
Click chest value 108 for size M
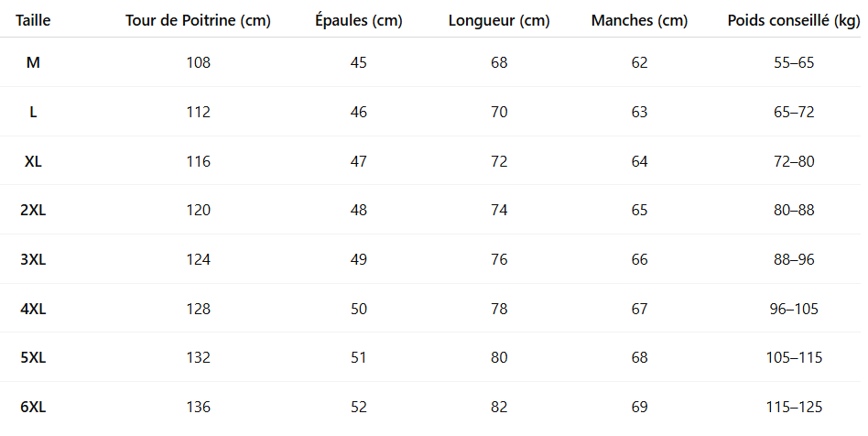[198, 63]
